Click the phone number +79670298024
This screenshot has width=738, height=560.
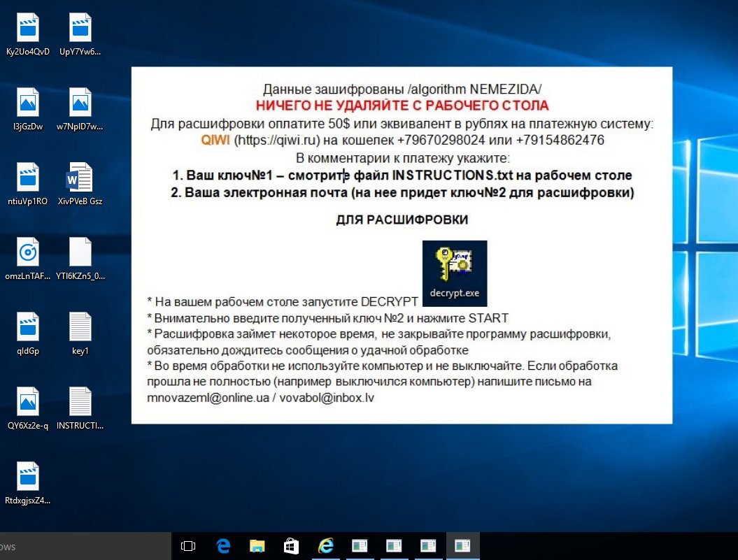(441, 140)
